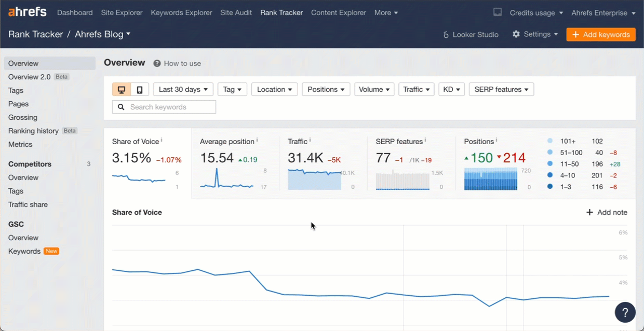Image resolution: width=644 pixels, height=331 pixels.
Task: Click the search magnifier in the keywords field
Action: pyautogui.click(x=121, y=106)
